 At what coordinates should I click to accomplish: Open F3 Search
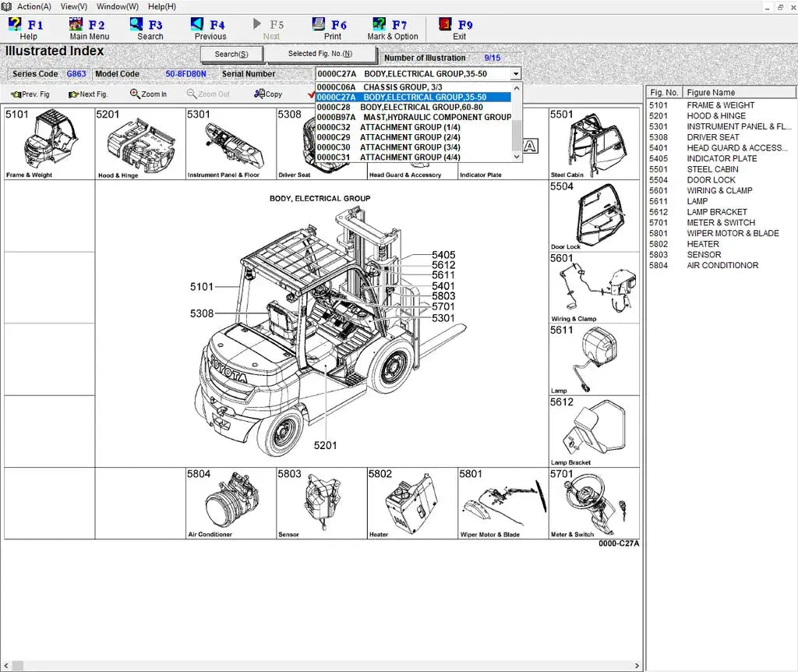tap(147, 28)
